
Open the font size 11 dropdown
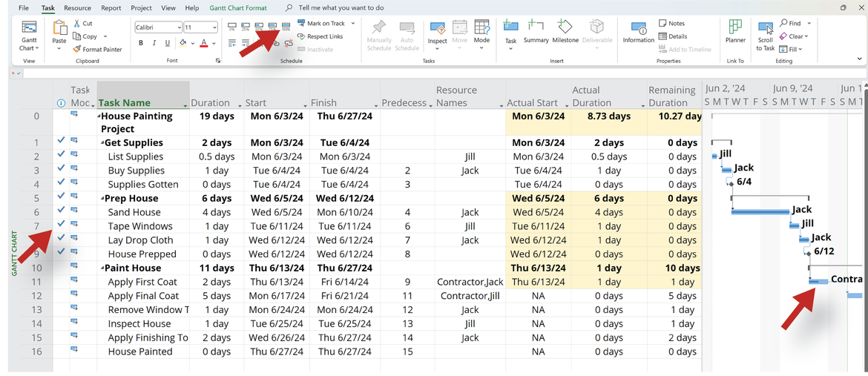[215, 27]
